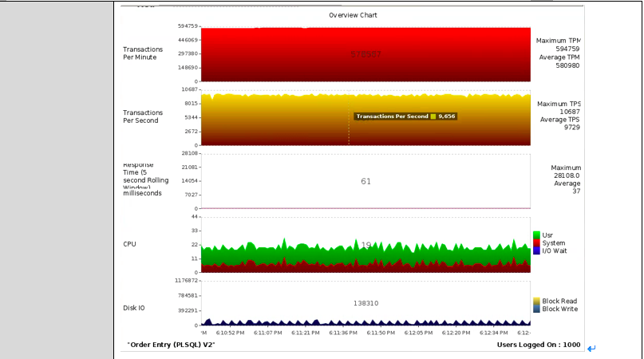Click the 446069 axis tick label
This screenshot has height=359, width=644.
(x=188, y=40)
